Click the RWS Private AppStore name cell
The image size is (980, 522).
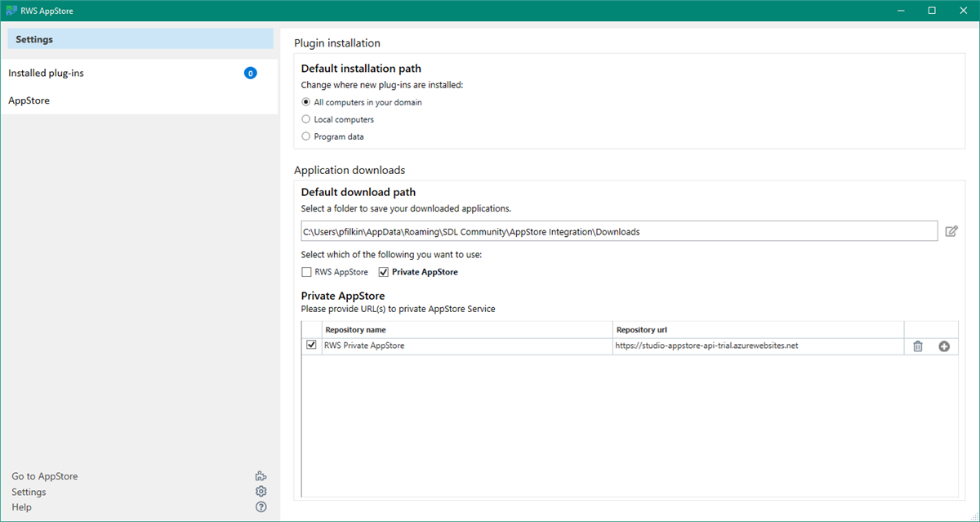point(467,346)
